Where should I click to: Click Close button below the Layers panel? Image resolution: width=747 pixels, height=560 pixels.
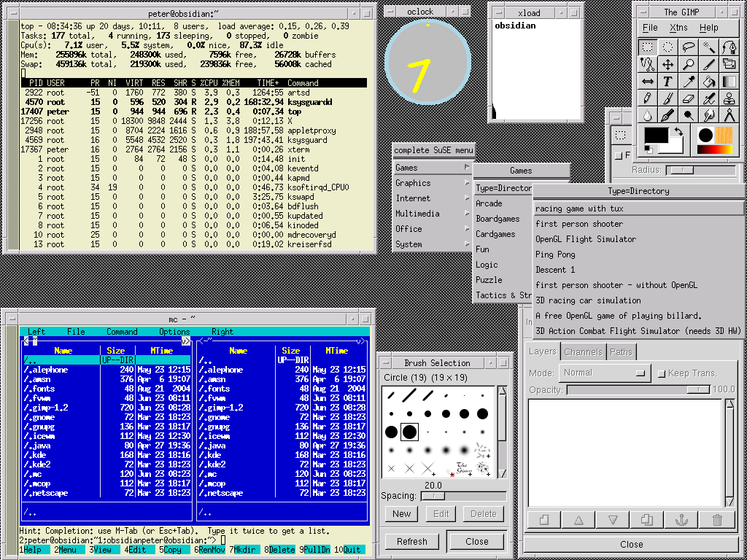pos(632,544)
